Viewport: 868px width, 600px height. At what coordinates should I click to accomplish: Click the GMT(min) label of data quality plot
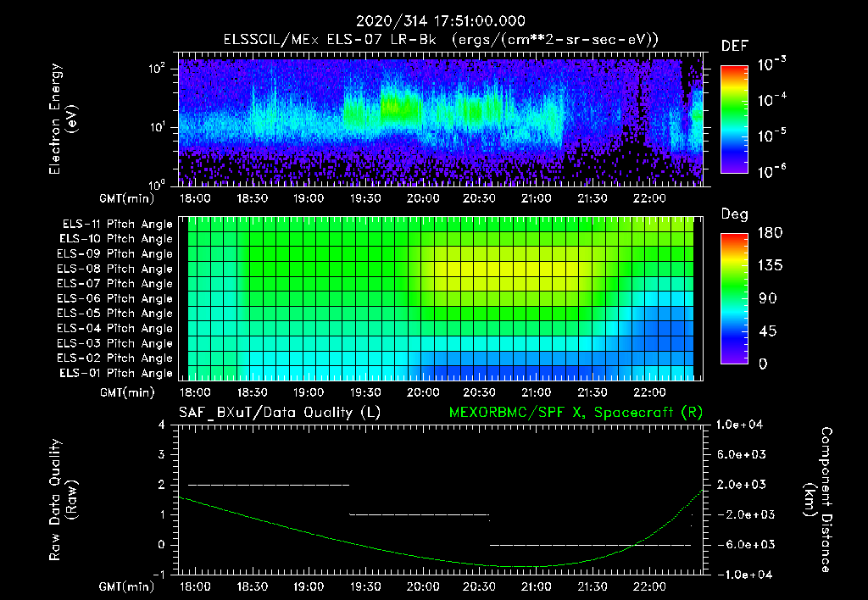(x=127, y=586)
